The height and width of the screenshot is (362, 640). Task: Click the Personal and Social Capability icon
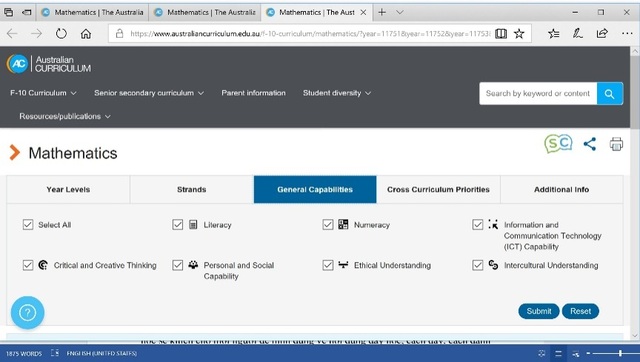click(193, 264)
